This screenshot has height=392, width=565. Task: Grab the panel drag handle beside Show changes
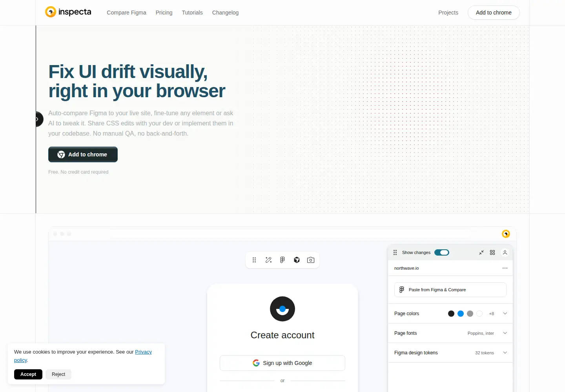pyautogui.click(x=395, y=252)
